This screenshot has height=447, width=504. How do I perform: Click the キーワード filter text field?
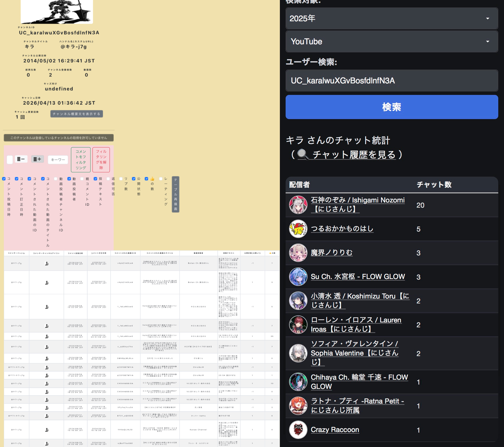[58, 160]
